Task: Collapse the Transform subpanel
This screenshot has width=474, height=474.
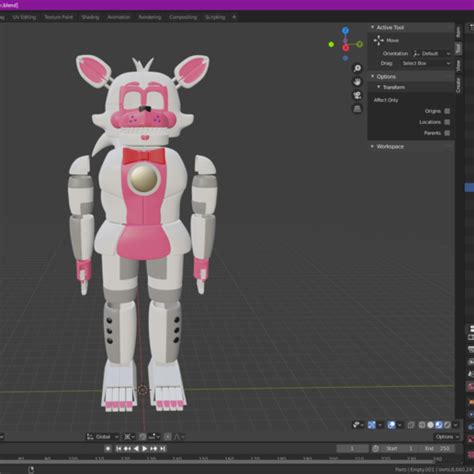Action: tap(379, 87)
